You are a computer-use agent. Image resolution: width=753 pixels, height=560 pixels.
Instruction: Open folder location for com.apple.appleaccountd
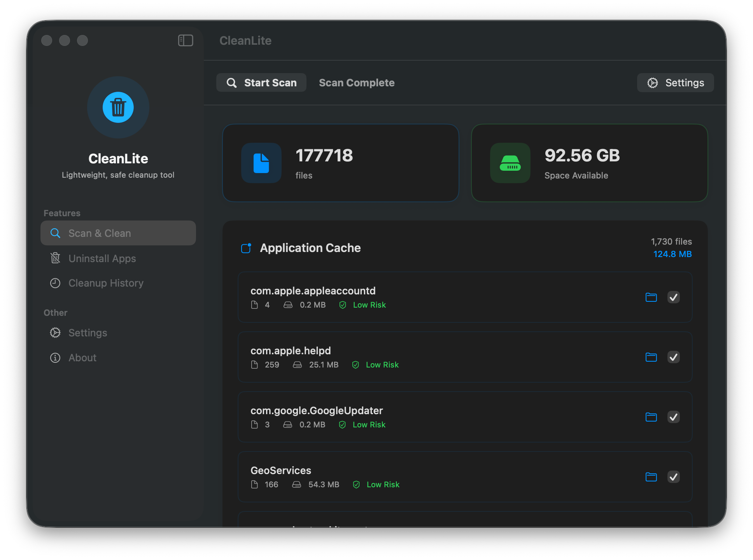tap(651, 297)
